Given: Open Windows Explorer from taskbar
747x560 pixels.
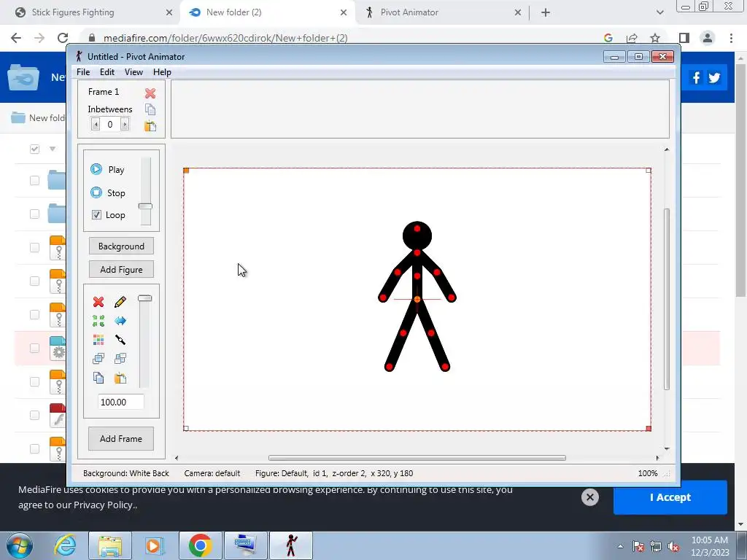Looking at the screenshot, I should [110, 545].
